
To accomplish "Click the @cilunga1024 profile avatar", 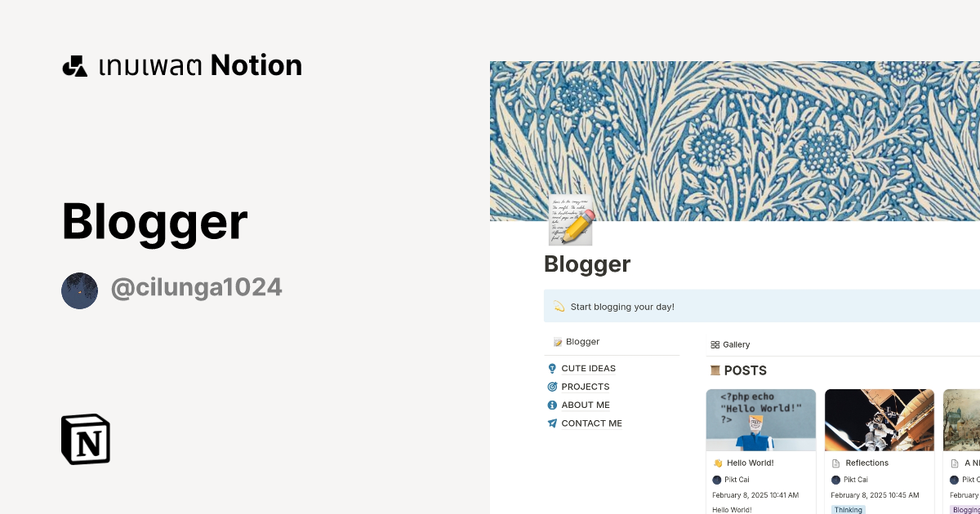I will pyautogui.click(x=79, y=290).
